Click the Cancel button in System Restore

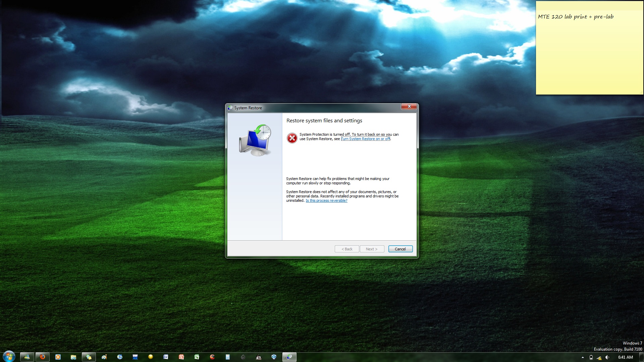tap(400, 249)
